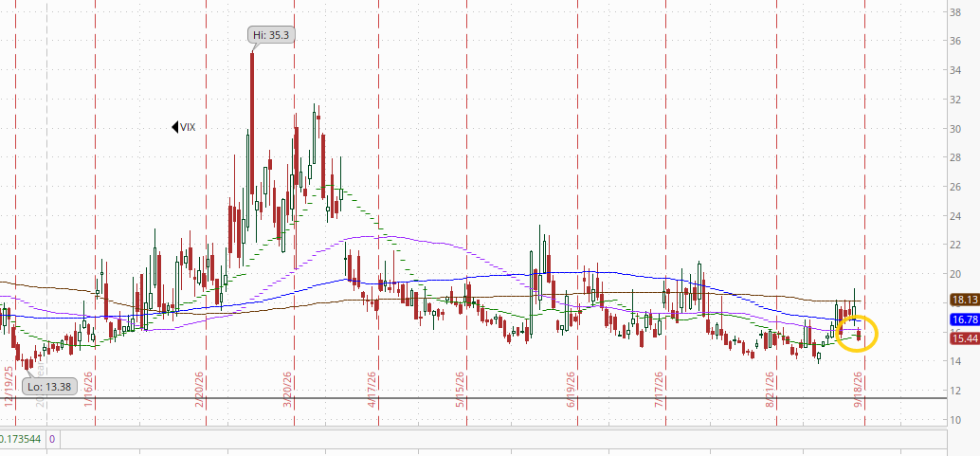
Task: Click the 0.173544 study value readout
Action: 20,439
